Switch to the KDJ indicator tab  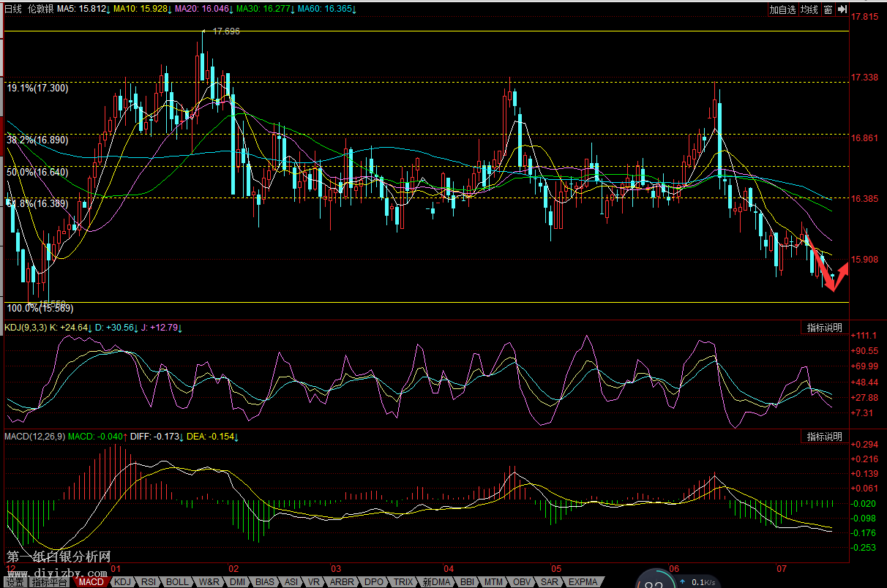(x=121, y=582)
